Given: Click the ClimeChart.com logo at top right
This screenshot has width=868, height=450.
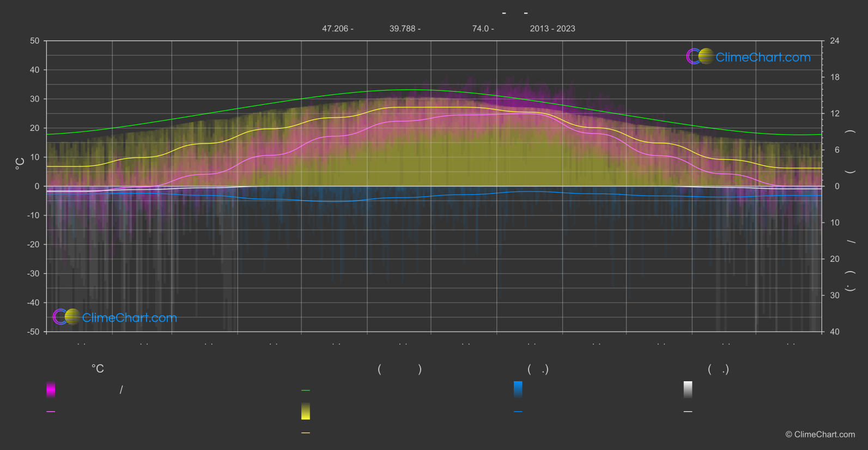Looking at the screenshot, I should [x=748, y=57].
